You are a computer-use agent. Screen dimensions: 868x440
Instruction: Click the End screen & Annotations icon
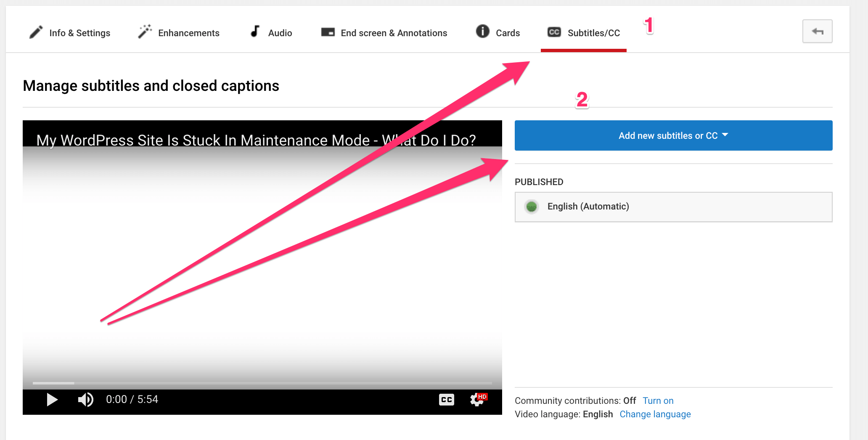click(327, 32)
